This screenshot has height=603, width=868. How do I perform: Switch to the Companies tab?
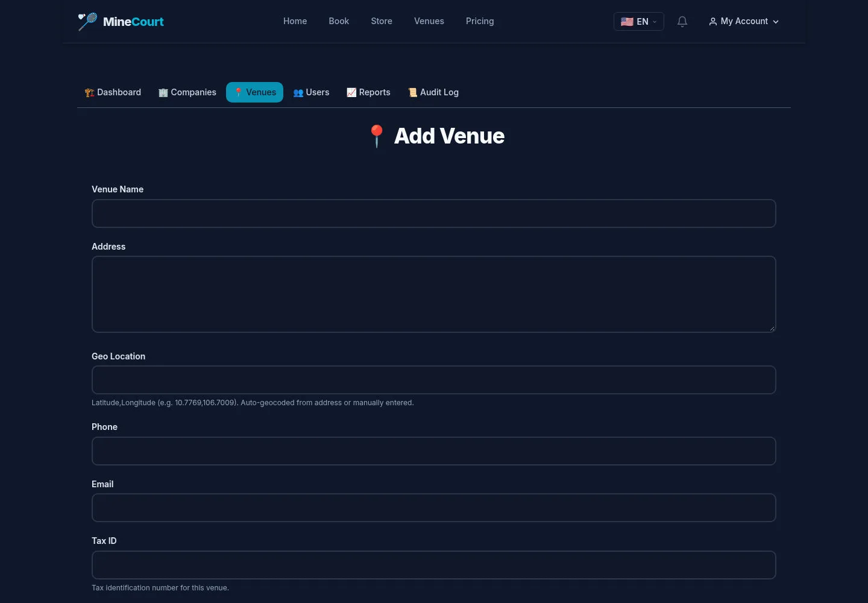tap(187, 92)
